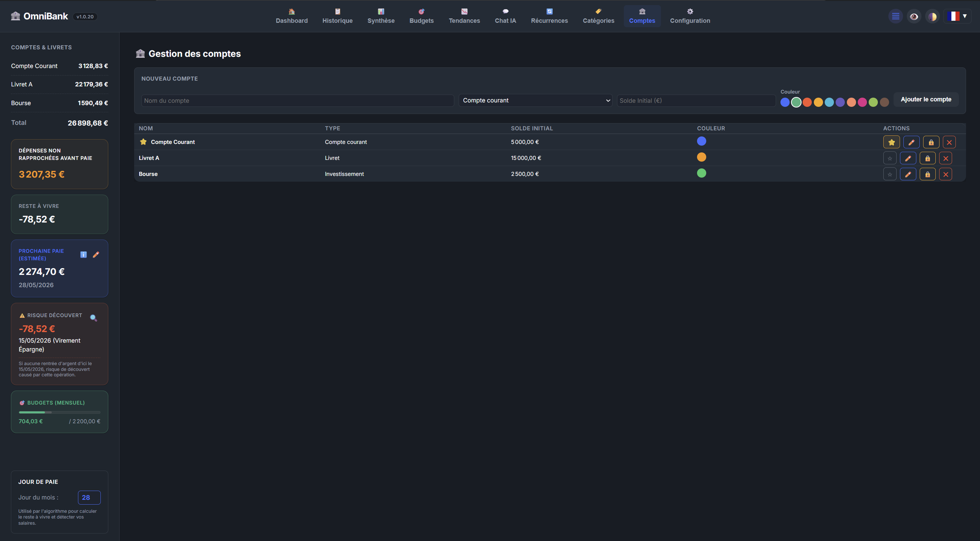Open the Configuration tab

click(690, 16)
